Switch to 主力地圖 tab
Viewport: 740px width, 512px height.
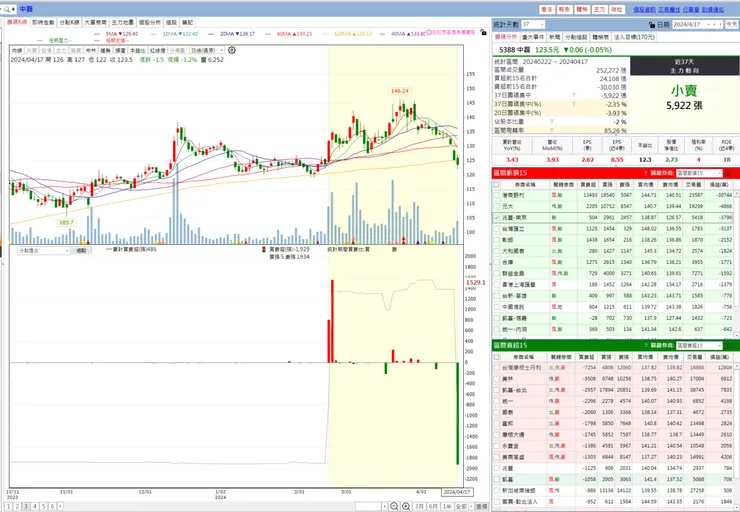click(x=123, y=22)
